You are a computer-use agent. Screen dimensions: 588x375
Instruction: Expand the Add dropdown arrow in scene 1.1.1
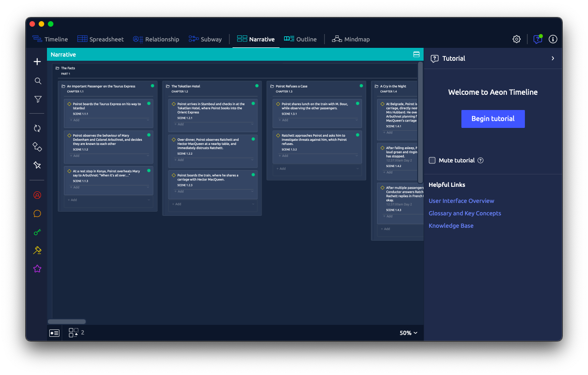[148, 120]
